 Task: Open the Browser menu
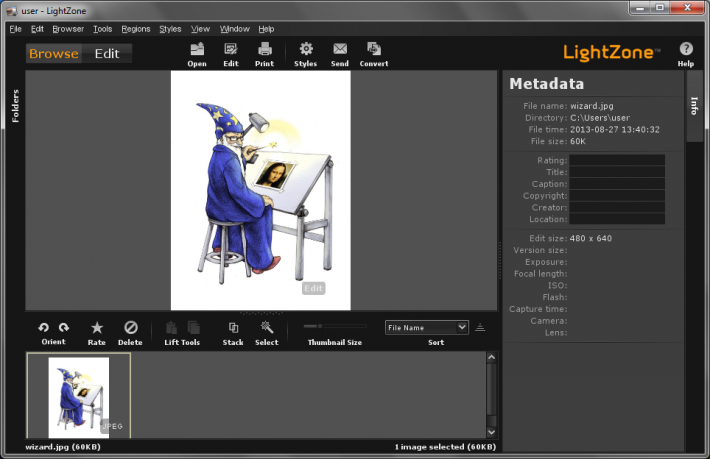pos(68,29)
